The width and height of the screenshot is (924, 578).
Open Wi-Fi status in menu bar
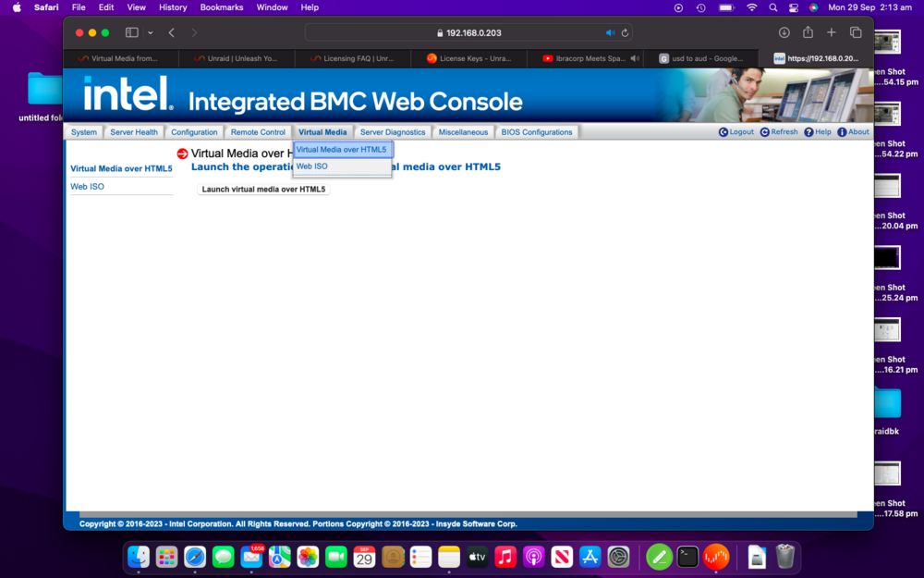tap(752, 7)
